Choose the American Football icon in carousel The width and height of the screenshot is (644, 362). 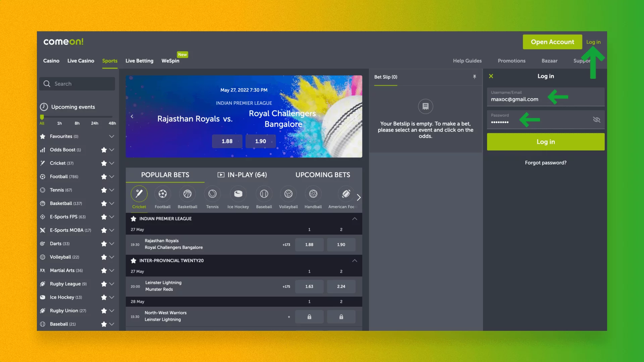346,194
